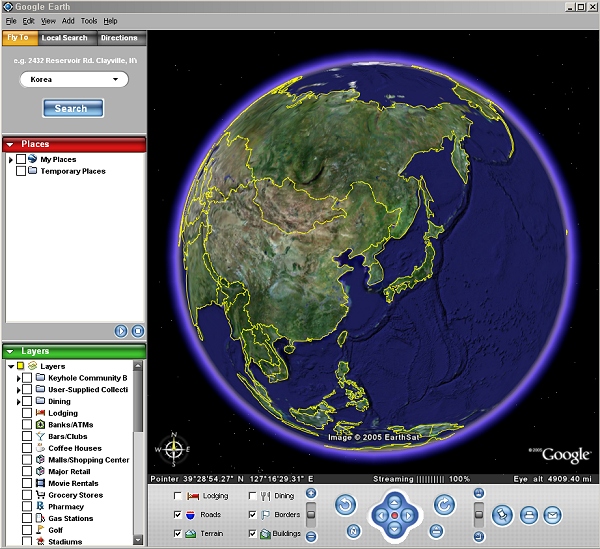Select the Fly To tab
Screen dimensions: 600x549
[x=19, y=38]
